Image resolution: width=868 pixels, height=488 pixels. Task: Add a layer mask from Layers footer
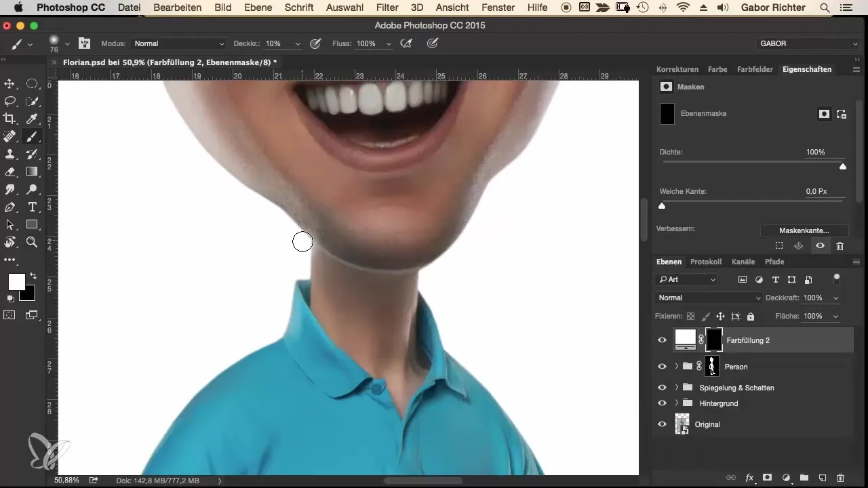(768, 477)
